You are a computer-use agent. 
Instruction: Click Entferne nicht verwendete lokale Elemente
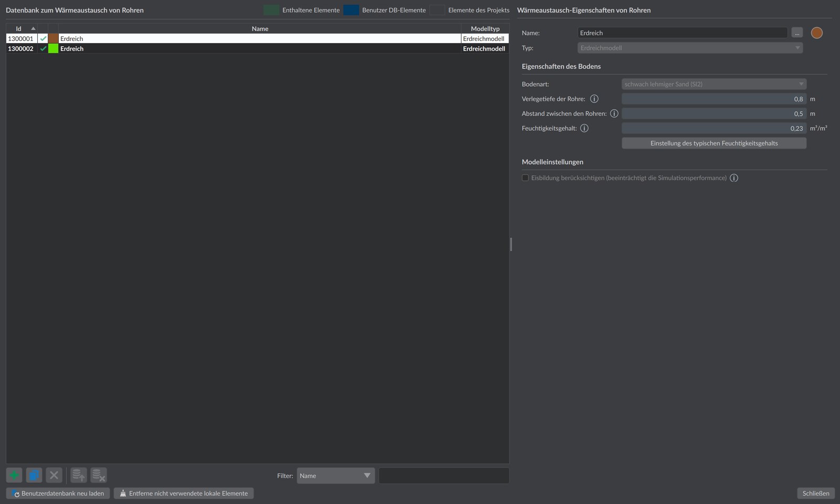184,493
